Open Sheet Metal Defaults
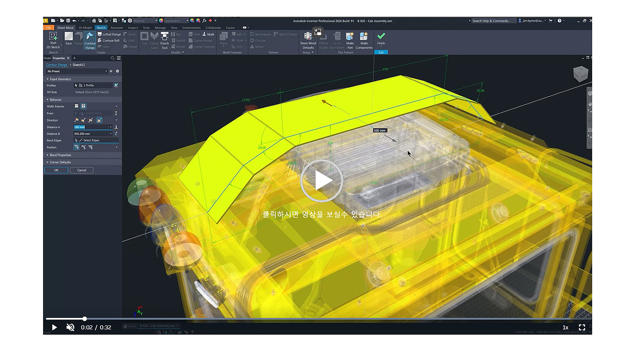 (308, 40)
